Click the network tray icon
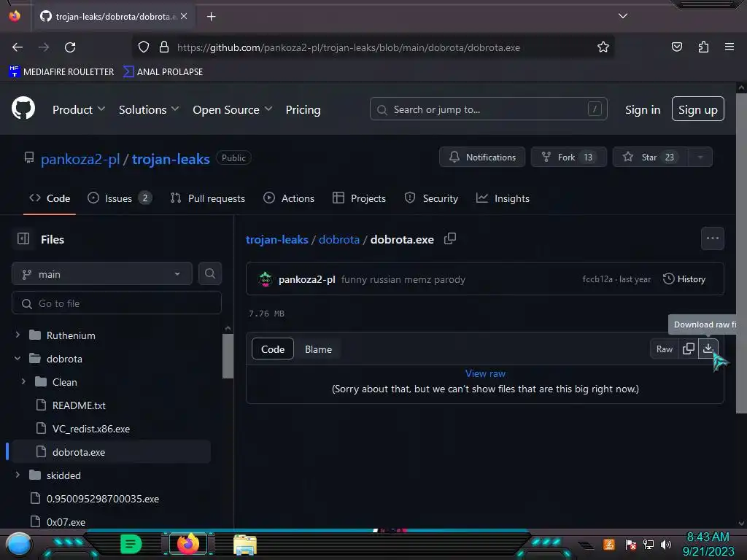747x560 pixels. click(649, 544)
